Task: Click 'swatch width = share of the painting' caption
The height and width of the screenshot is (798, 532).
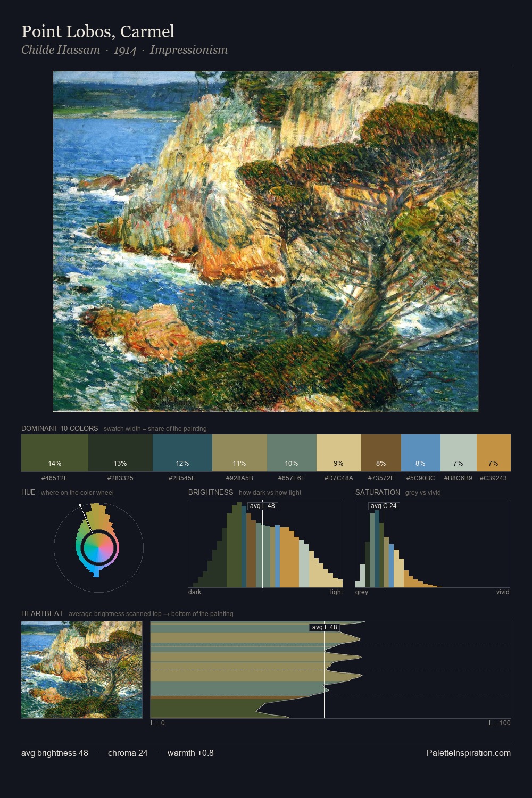Action: pos(155,429)
